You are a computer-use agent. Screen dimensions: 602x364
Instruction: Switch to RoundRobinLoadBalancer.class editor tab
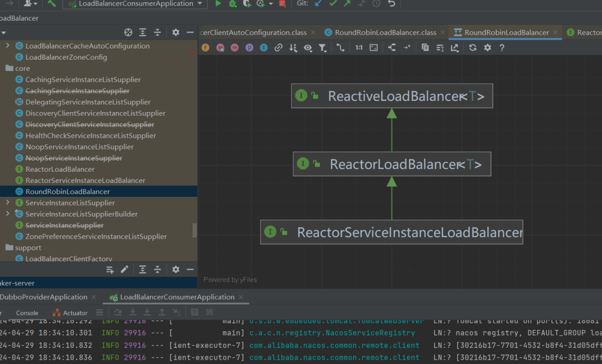click(385, 32)
